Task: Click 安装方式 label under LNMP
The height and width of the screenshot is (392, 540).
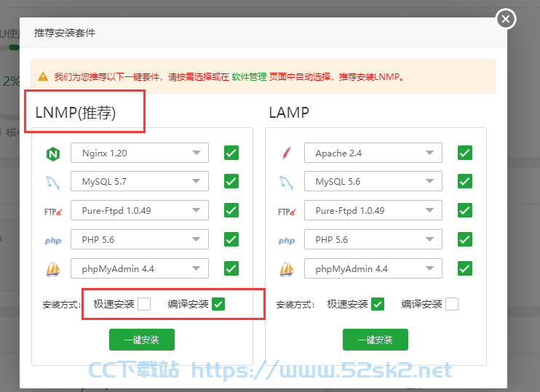Action: point(61,305)
